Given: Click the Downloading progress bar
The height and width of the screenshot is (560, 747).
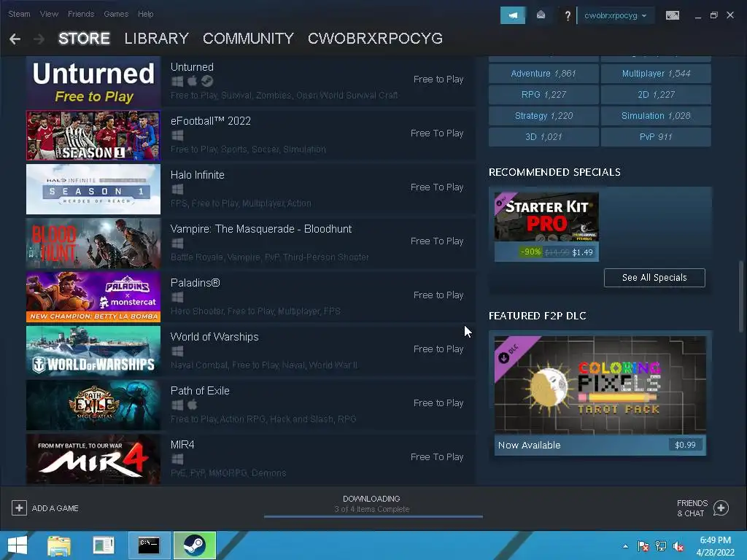Looking at the screenshot, I should [x=373, y=516].
